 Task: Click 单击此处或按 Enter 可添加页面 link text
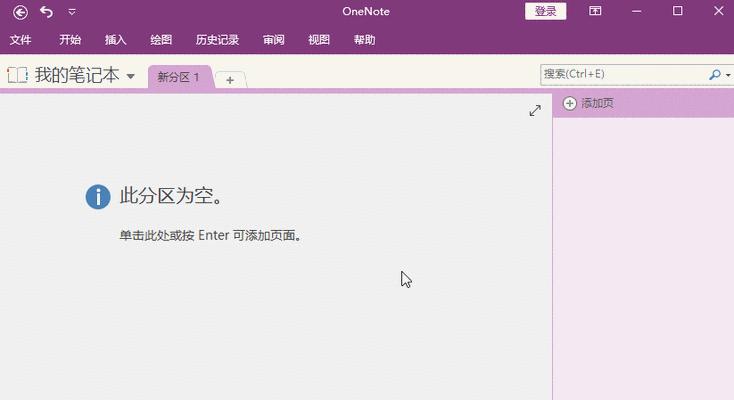[x=210, y=235]
